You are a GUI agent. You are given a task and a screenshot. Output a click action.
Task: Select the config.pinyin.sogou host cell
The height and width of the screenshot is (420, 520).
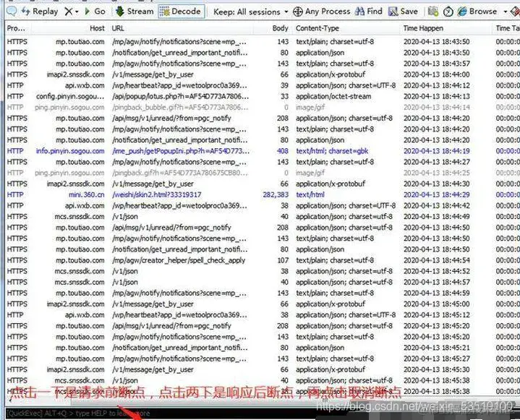click(70, 96)
